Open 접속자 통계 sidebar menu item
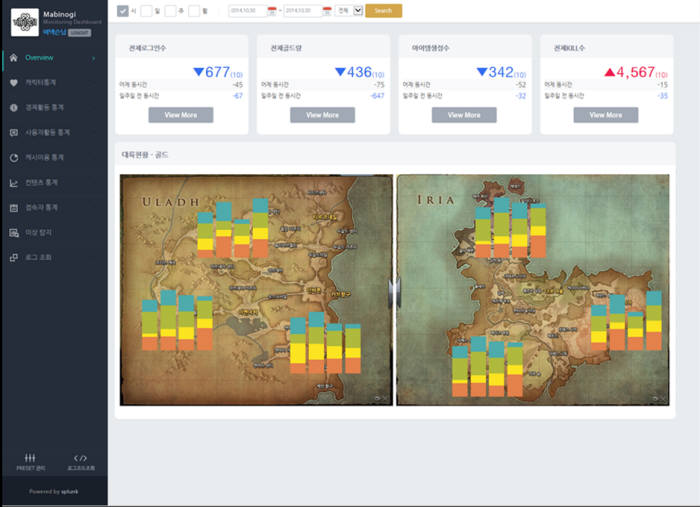Screen dimensions: 700x507 coord(41,208)
